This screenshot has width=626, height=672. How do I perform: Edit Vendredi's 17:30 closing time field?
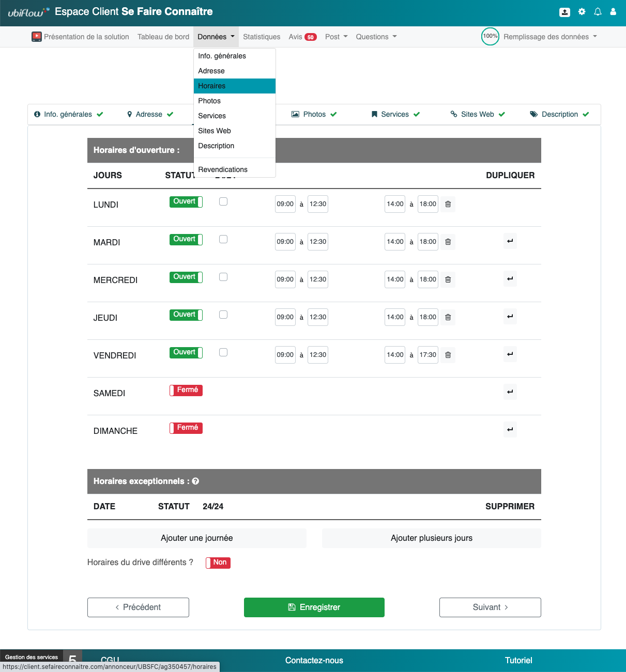pyautogui.click(x=427, y=355)
